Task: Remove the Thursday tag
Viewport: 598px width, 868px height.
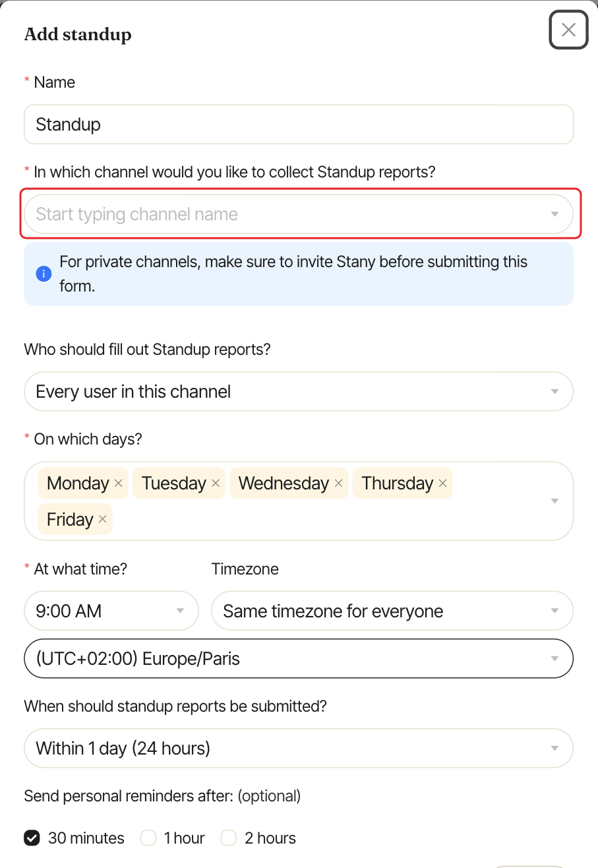Action: coord(442,483)
